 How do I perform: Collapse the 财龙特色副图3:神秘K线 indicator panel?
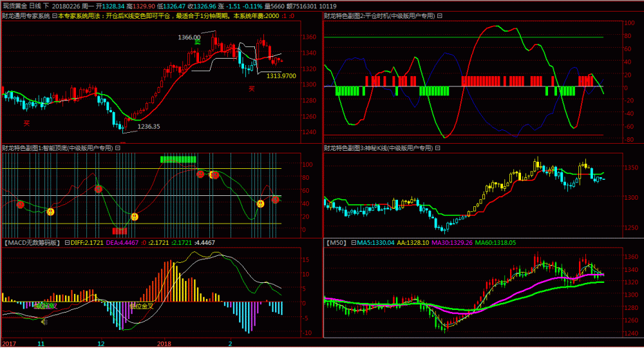click(437, 148)
